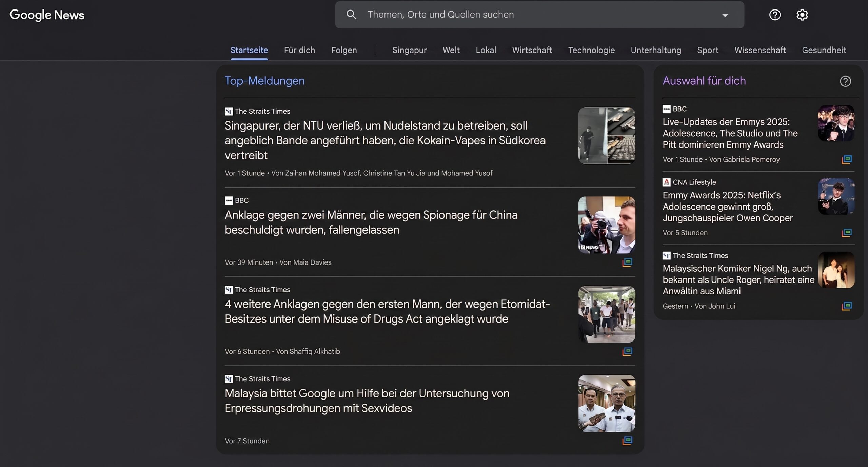Click Straits Times source icon on Malaysia story
The height and width of the screenshot is (467, 868).
229,379
